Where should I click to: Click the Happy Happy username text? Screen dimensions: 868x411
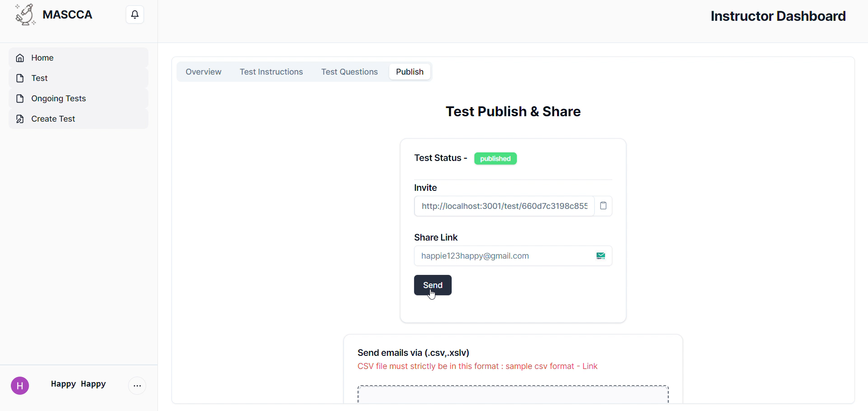pos(78,384)
